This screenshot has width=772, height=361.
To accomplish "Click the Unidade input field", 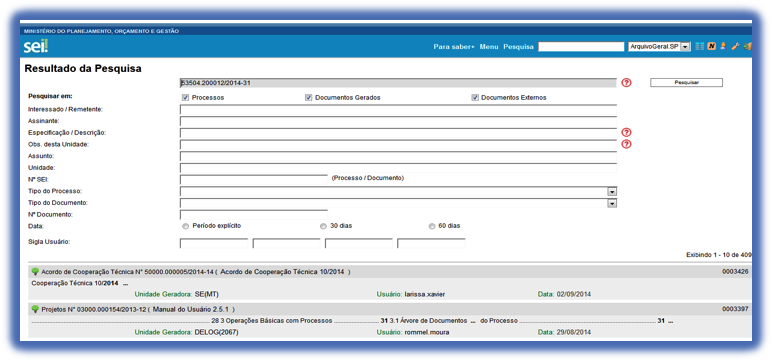I will (398, 168).
